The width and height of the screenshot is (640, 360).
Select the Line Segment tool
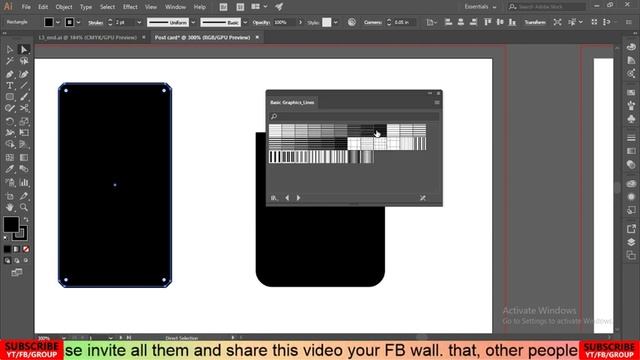[24, 85]
